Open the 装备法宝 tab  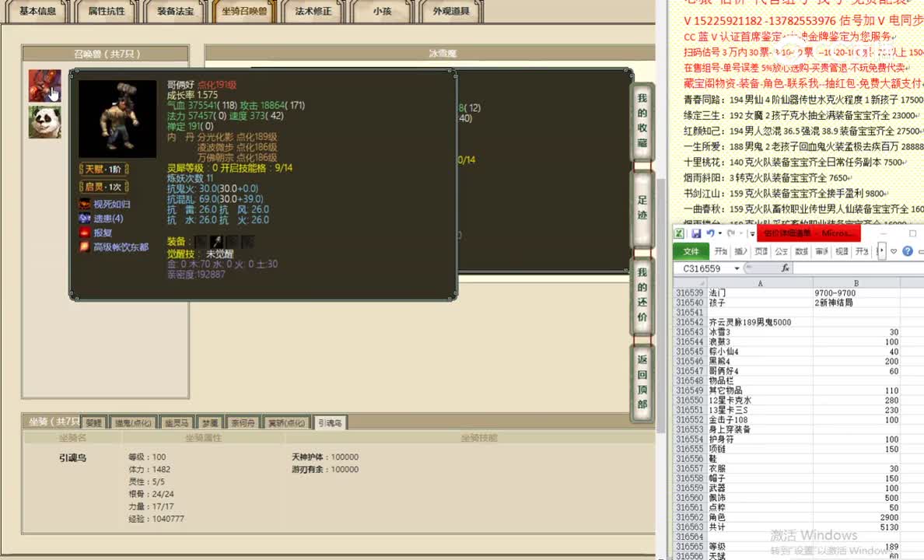175,11
